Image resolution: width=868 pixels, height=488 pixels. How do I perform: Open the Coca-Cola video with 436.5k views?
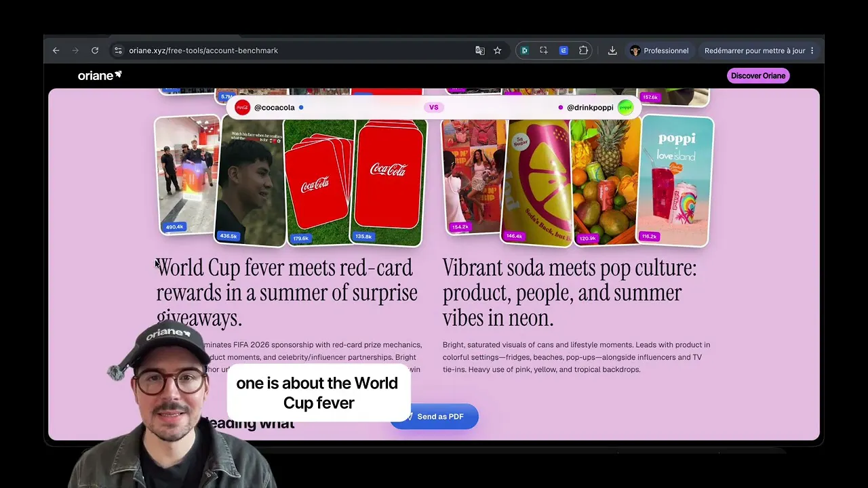pos(250,182)
